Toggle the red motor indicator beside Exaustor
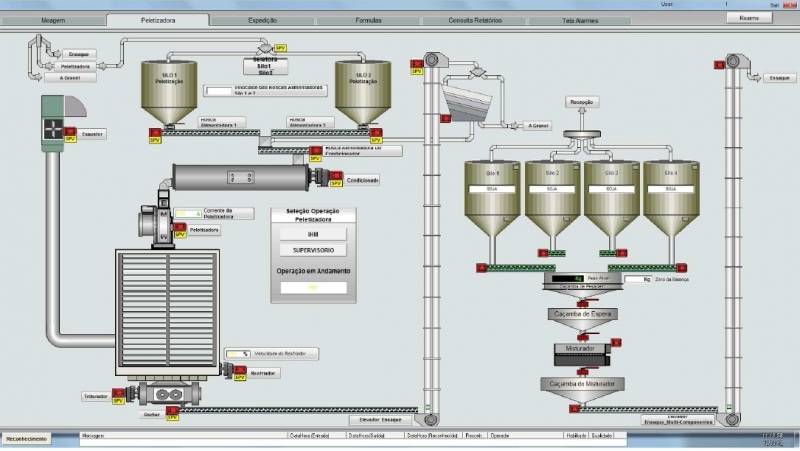Viewport: 800px width, 451px height. [70, 132]
